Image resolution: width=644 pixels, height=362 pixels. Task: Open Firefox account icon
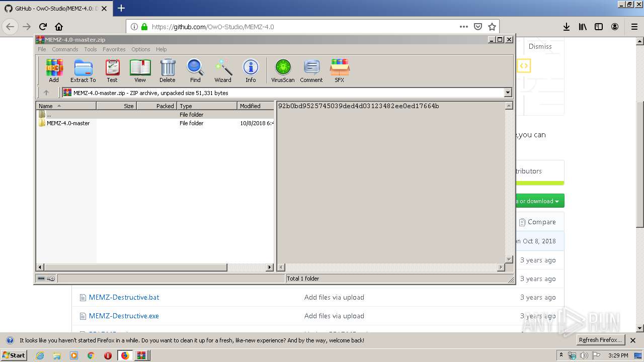(615, 27)
